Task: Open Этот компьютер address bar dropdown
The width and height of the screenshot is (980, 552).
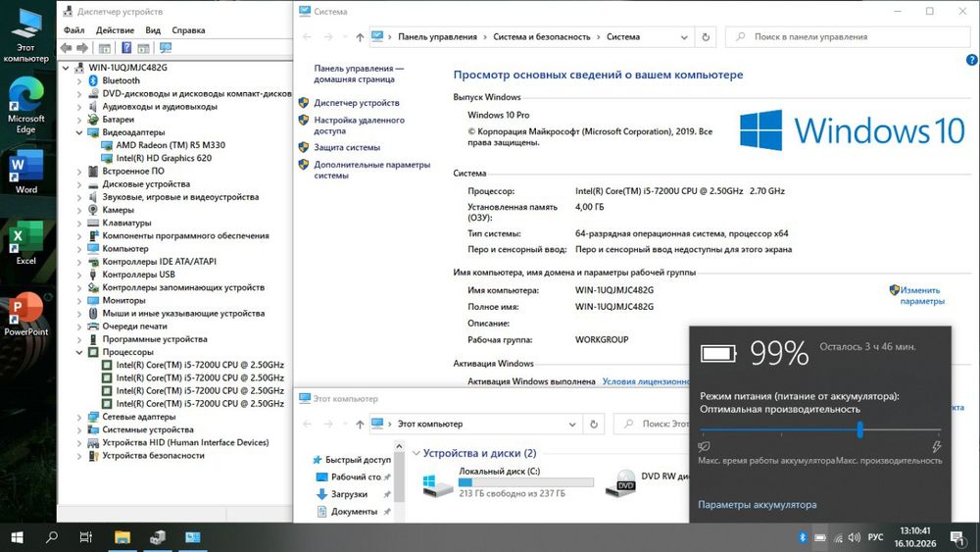Action: coord(572,424)
